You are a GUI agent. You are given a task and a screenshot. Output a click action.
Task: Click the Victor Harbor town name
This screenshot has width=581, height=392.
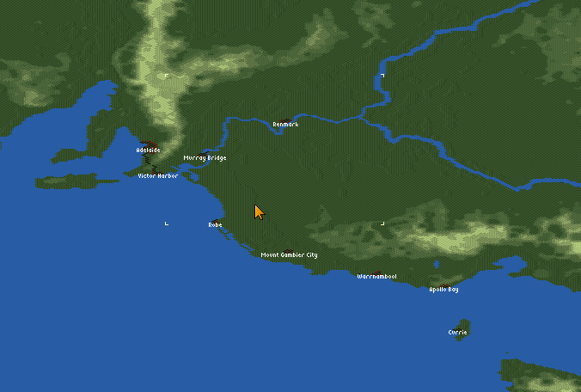point(157,176)
